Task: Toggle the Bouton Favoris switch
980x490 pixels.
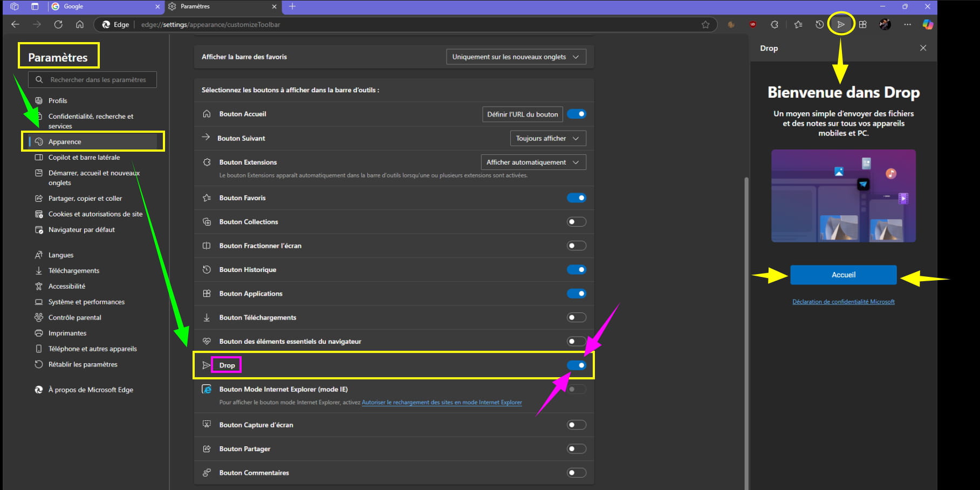Action: (577, 198)
